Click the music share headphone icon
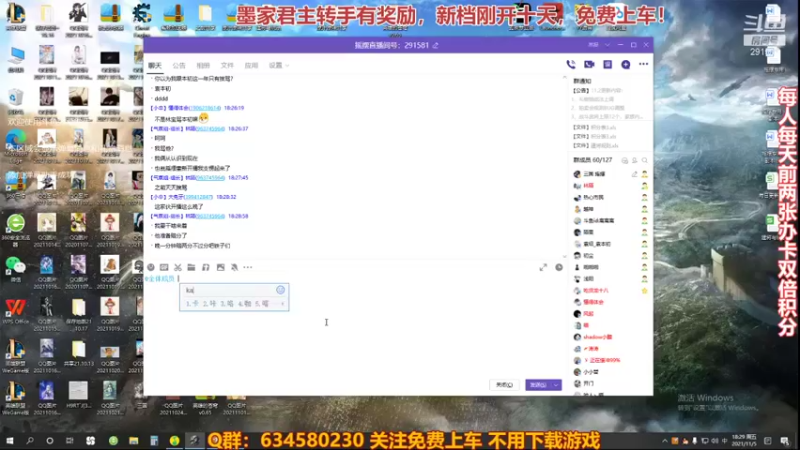 click(206, 267)
